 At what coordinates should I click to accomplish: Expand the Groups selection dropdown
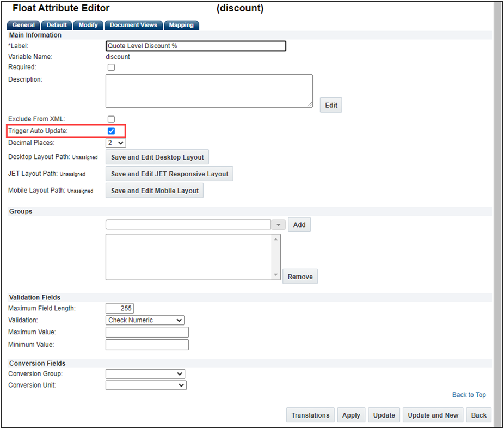point(278,224)
